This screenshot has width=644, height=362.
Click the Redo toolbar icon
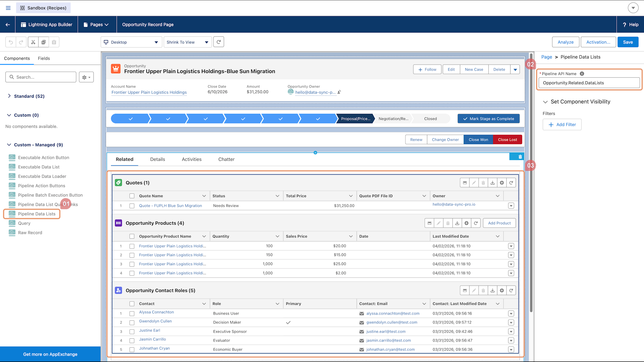point(21,42)
